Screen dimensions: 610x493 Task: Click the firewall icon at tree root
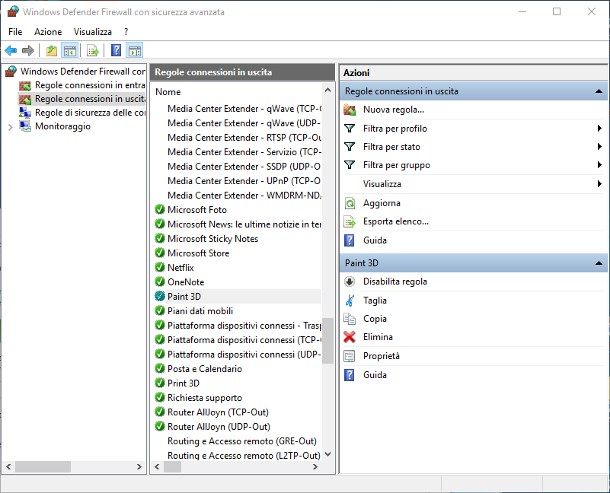pyautogui.click(x=11, y=71)
